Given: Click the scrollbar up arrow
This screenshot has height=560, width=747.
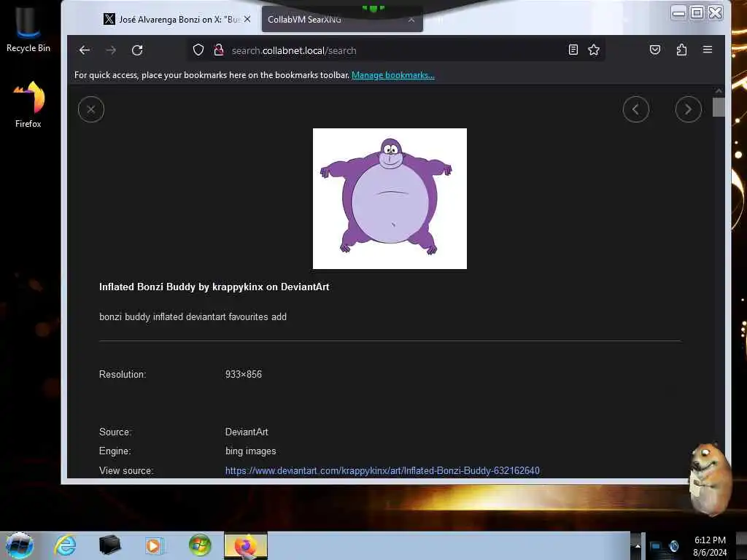Looking at the screenshot, I should point(719,90).
